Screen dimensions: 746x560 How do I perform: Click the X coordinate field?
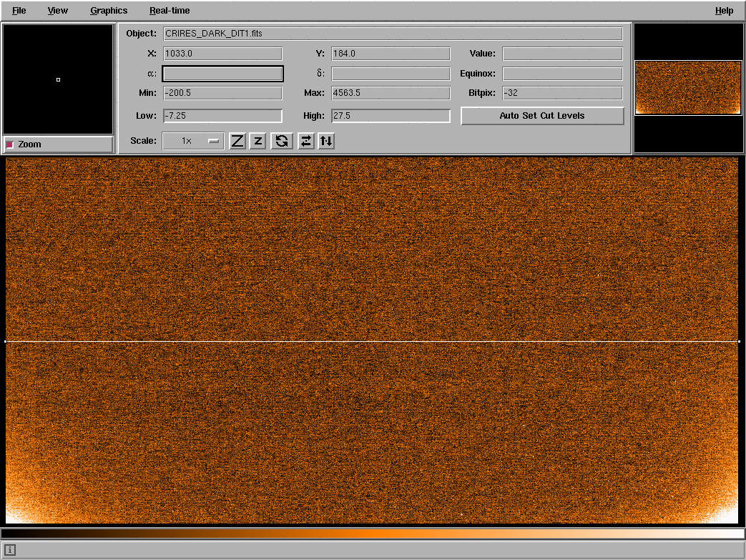pos(222,54)
